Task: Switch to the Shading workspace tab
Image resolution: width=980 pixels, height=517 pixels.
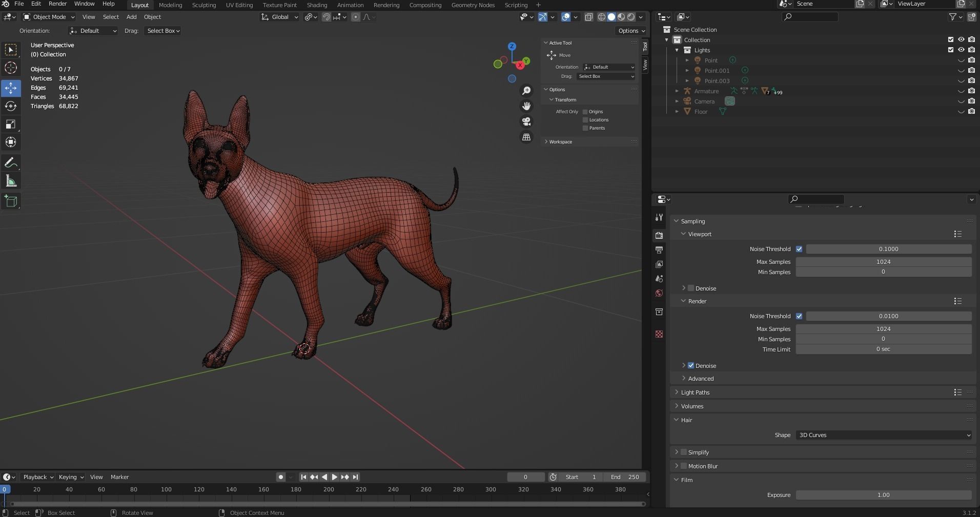Action: pyautogui.click(x=317, y=5)
